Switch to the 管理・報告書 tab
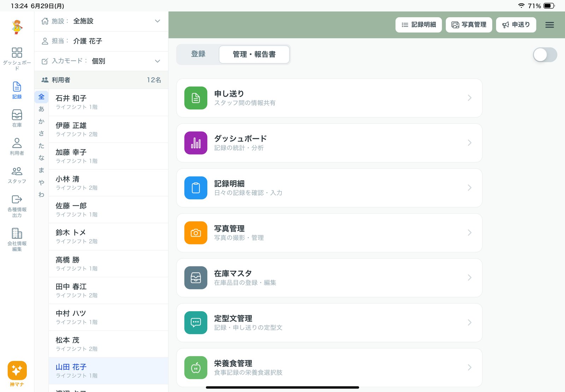 (254, 54)
